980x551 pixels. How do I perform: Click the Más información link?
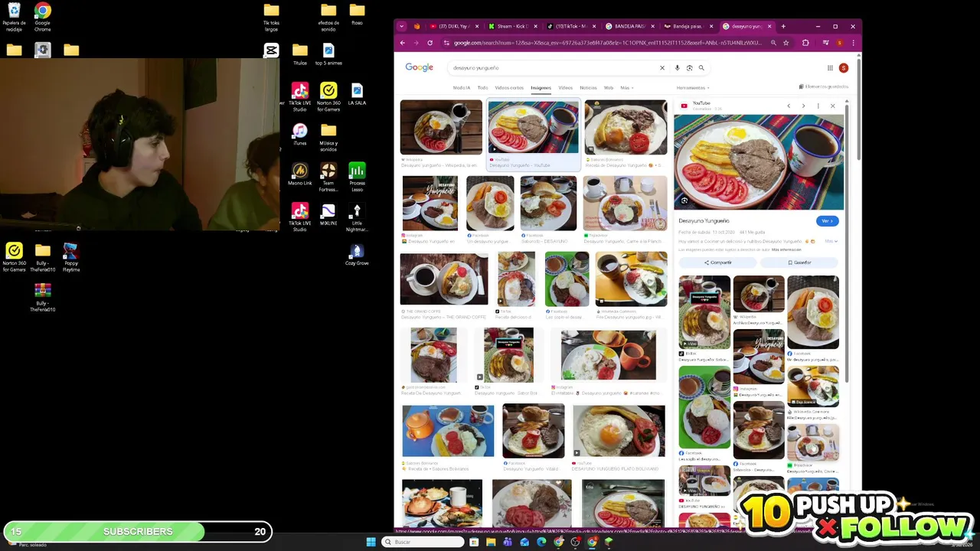pos(786,249)
